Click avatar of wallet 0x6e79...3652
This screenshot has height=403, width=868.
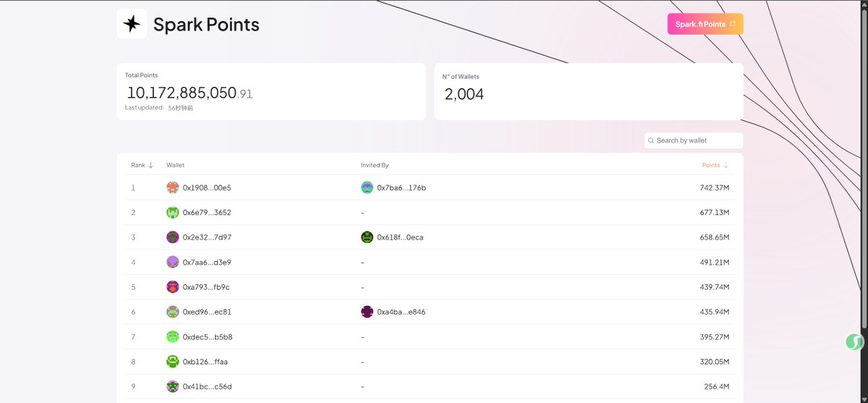pyautogui.click(x=172, y=213)
